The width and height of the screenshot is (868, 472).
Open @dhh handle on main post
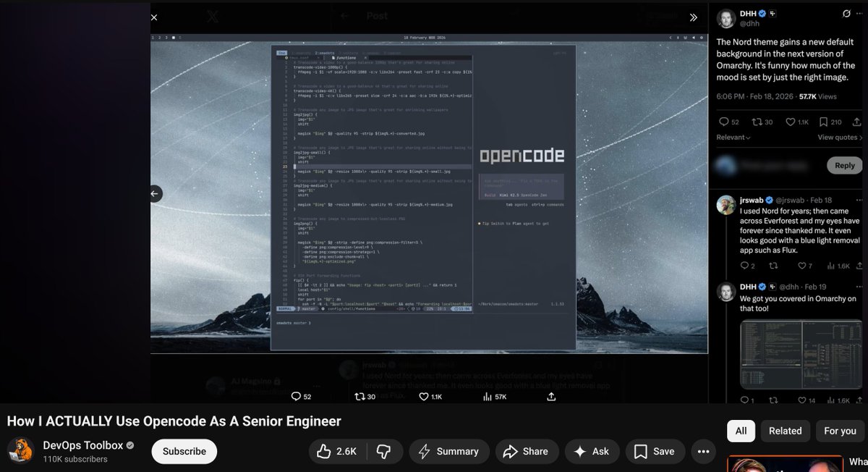tap(750, 24)
